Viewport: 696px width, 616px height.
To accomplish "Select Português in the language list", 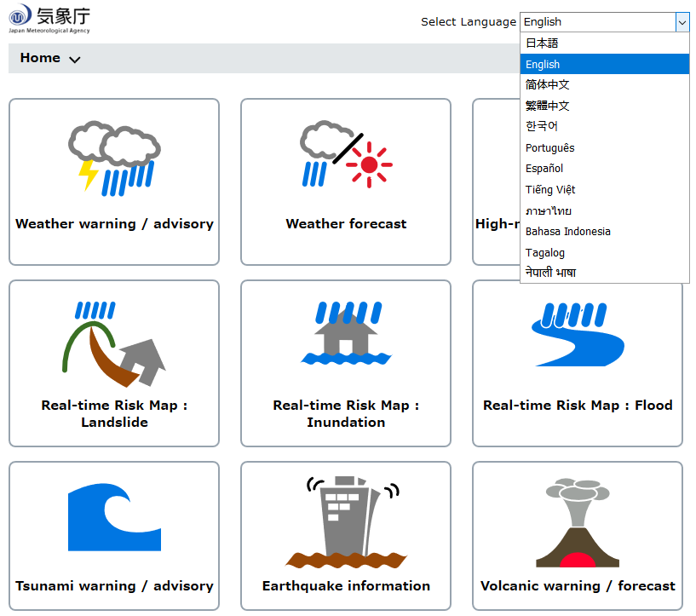I will 549,148.
